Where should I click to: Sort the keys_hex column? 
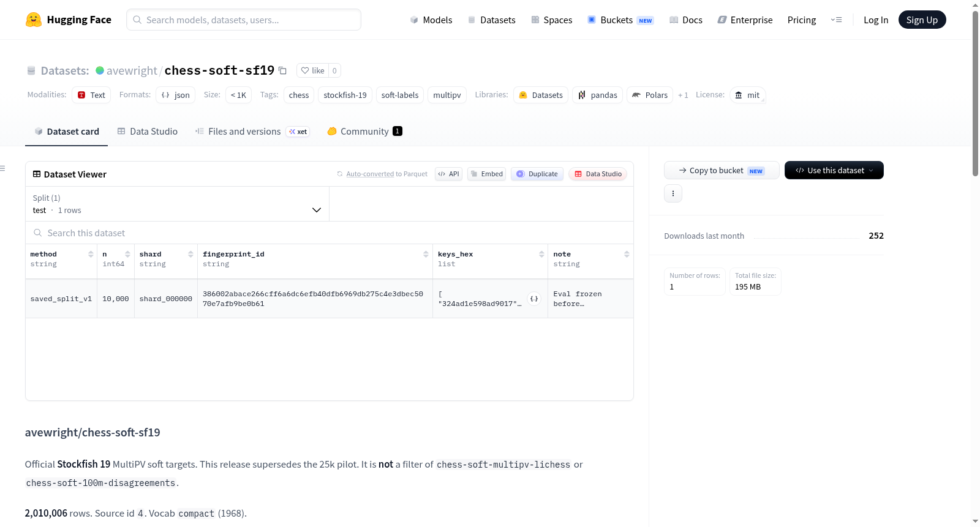pos(541,254)
